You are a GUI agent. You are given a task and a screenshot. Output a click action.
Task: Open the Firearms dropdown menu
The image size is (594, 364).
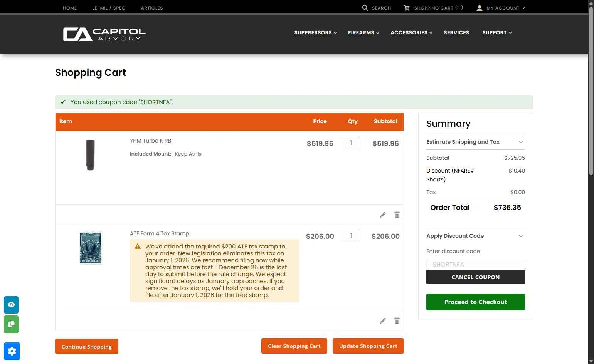click(363, 33)
